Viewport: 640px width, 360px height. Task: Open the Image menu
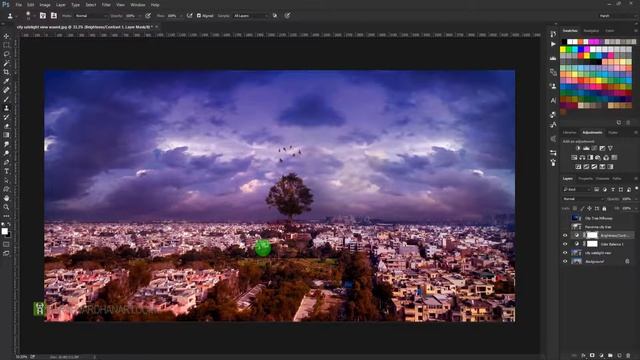(x=45, y=5)
